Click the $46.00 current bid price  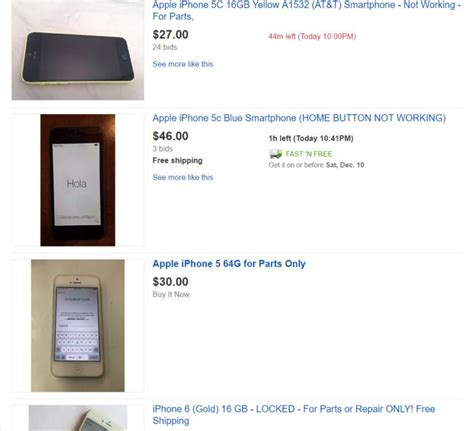170,136
